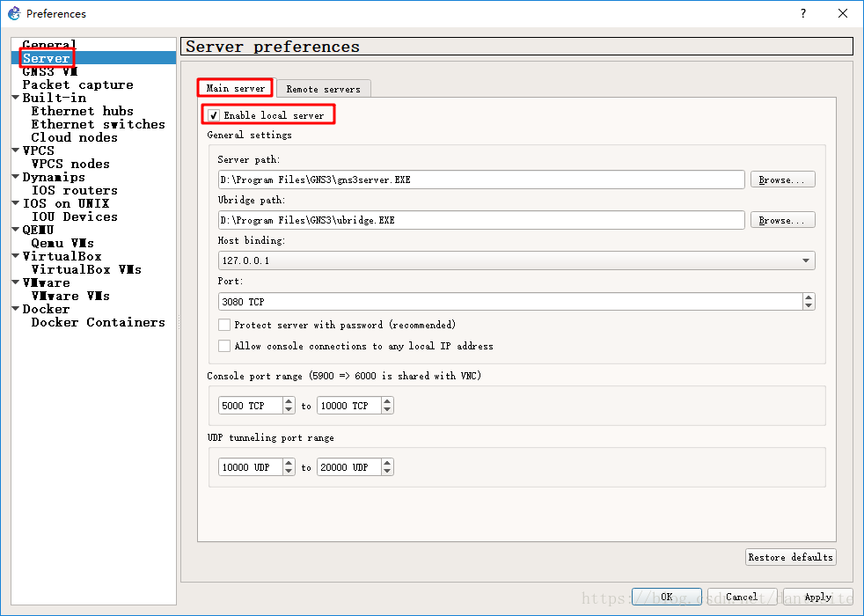Browse for the Ubridge path
The height and width of the screenshot is (616, 864).
click(x=782, y=220)
